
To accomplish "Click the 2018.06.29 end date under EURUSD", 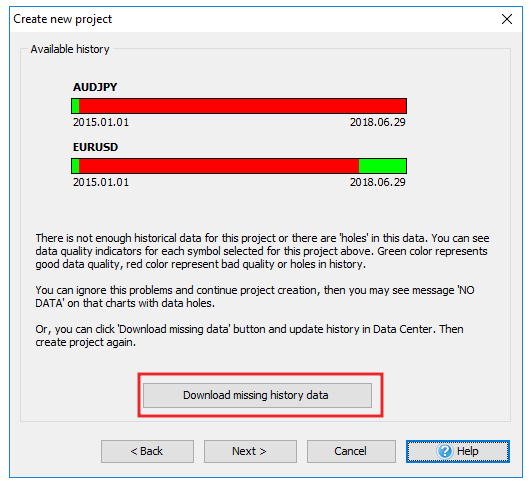I will (x=378, y=182).
